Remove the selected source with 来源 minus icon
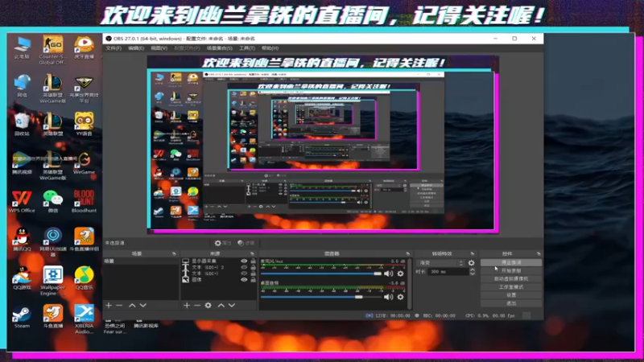Image resolution: width=644 pixels, height=362 pixels. coord(197,306)
